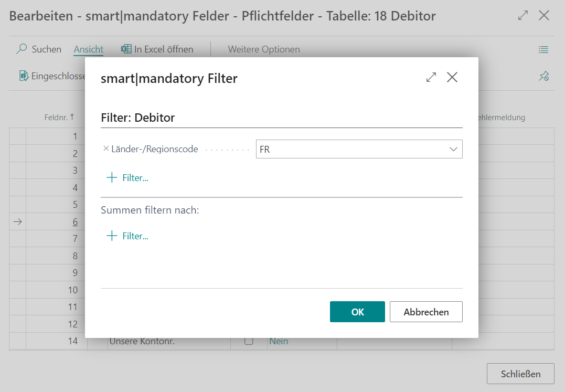Image resolution: width=565 pixels, height=392 pixels.
Task: Select the In Excel öffnen icon
Action: pos(125,48)
